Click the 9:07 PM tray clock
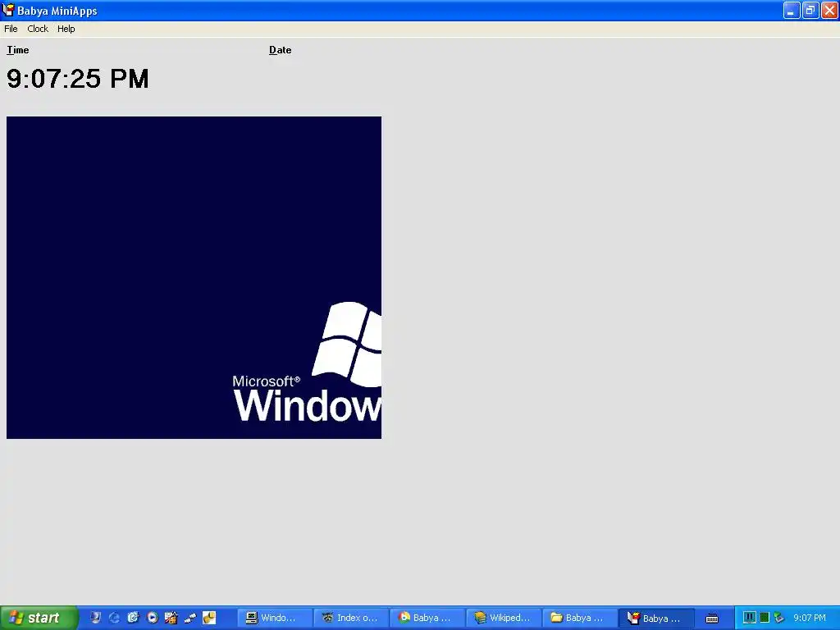Image resolution: width=840 pixels, height=630 pixels. (810, 618)
